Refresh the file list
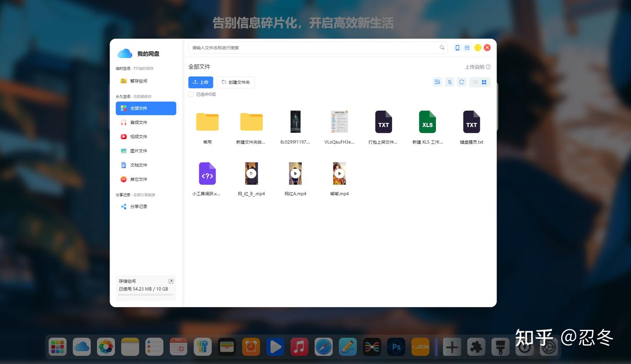Viewport: 631px width, 364px height. pyautogui.click(x=461, y=82)
